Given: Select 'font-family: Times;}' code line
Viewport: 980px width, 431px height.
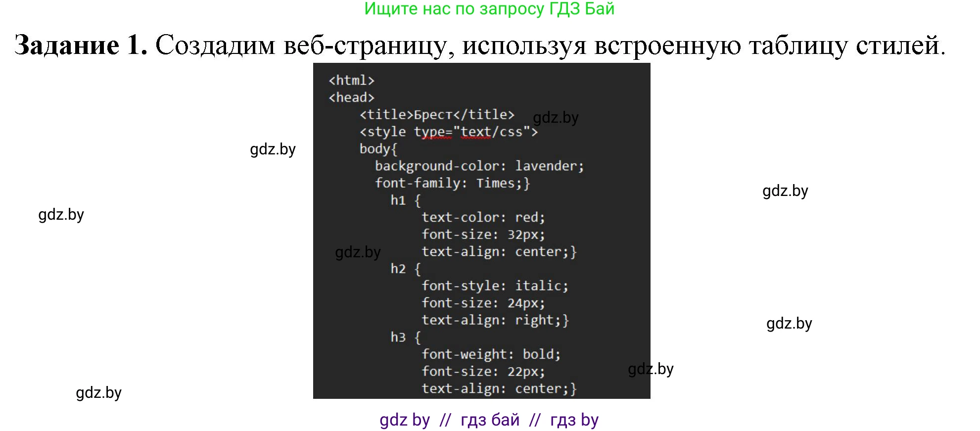Looking at the screenshot, I should coord(452,183).
